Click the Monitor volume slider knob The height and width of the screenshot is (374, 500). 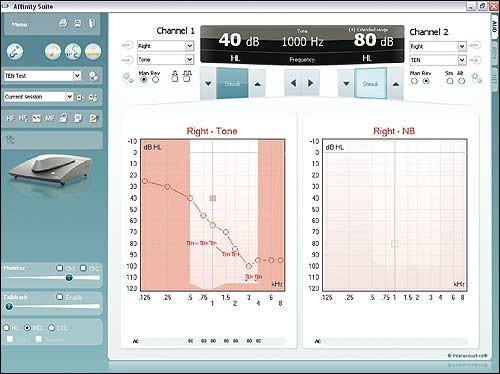coord(69,277)
